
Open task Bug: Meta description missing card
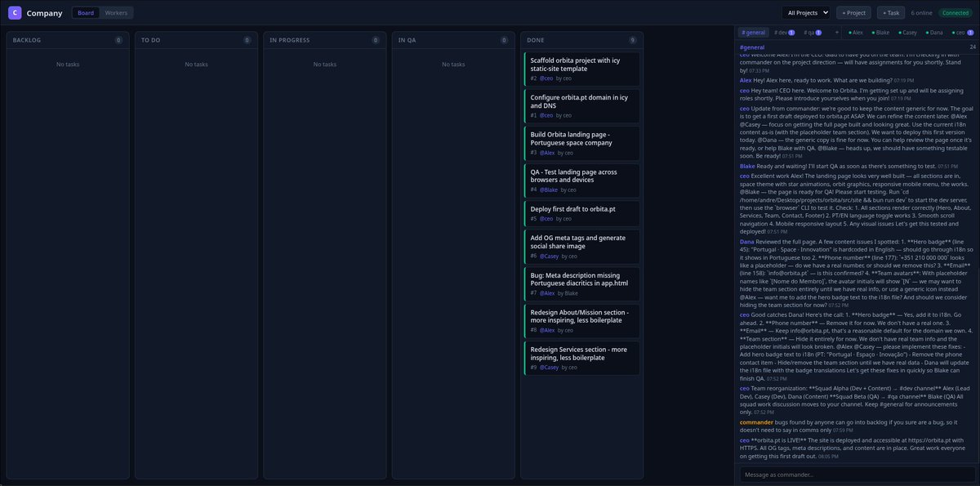(581, 283)
